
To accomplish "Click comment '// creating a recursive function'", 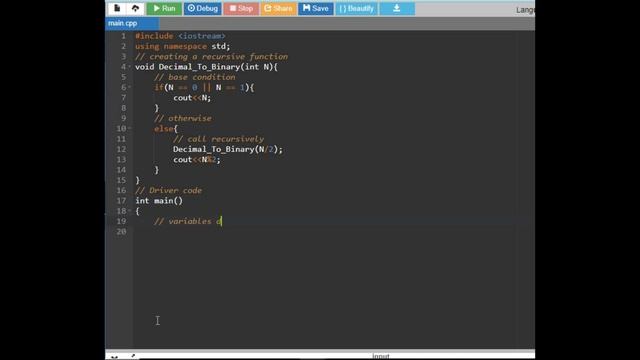I will (x=211, y=56).
